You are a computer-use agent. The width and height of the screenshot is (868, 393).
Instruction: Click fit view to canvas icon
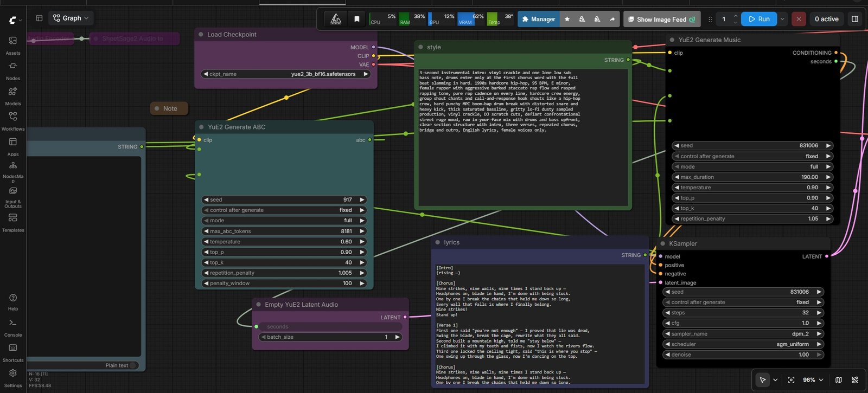click(x=791, y=380)
